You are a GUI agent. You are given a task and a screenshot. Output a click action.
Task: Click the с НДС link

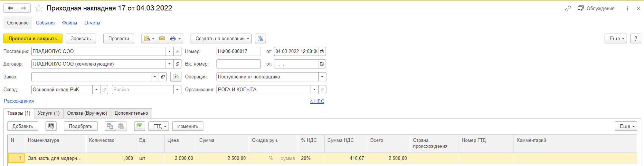coord(317,101)
